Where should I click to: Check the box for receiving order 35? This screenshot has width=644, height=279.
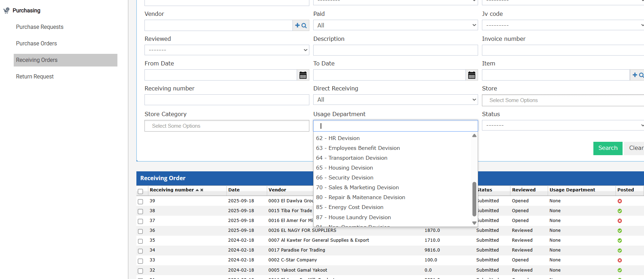141,241
